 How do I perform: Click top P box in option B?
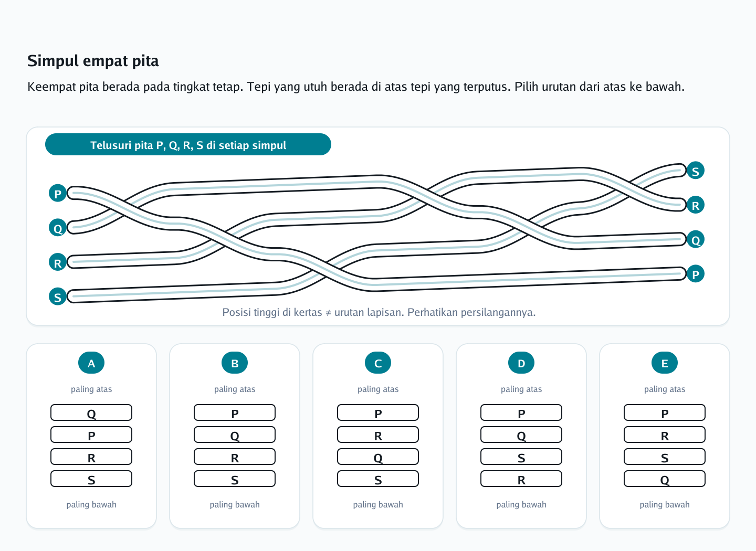235,412
